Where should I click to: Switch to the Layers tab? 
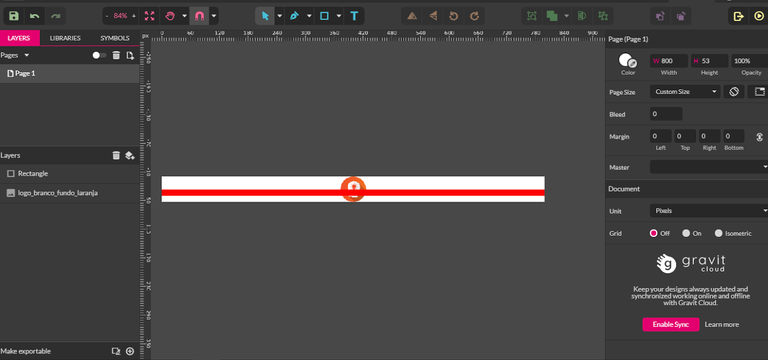click(x=19, y=38)
